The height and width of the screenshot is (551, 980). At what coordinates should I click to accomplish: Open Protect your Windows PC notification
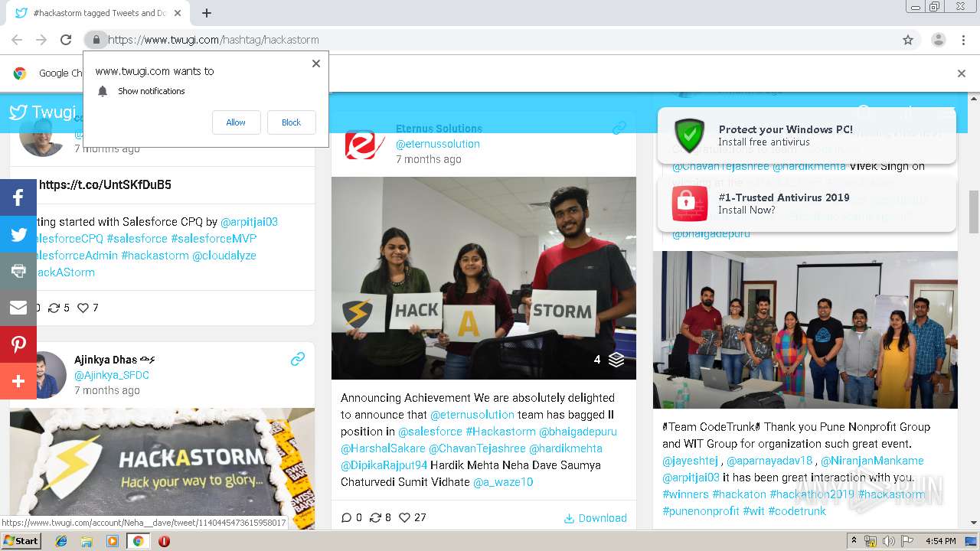[x=806, y=135]
